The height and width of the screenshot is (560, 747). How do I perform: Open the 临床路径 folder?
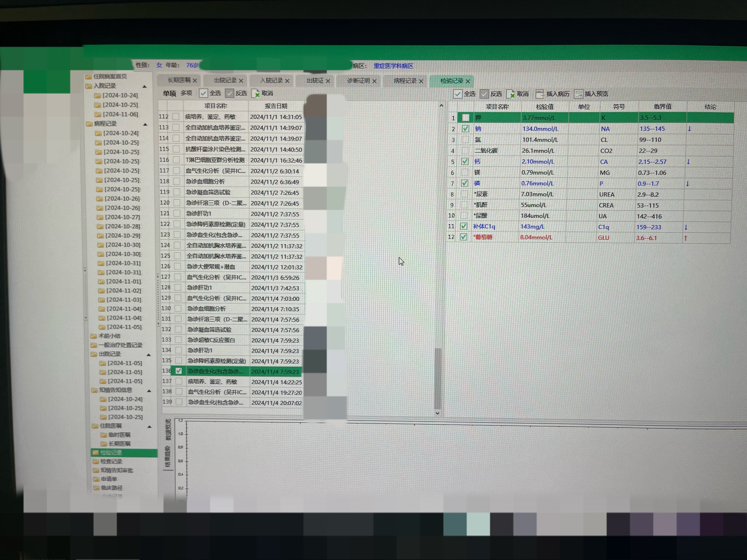click(108, 488)
